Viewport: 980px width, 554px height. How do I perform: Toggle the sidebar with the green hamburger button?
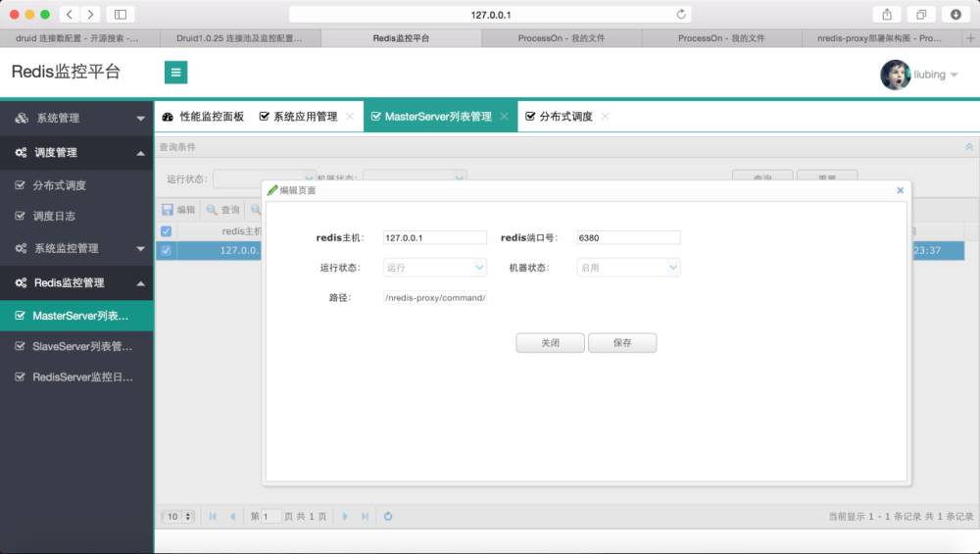(175, 73)
